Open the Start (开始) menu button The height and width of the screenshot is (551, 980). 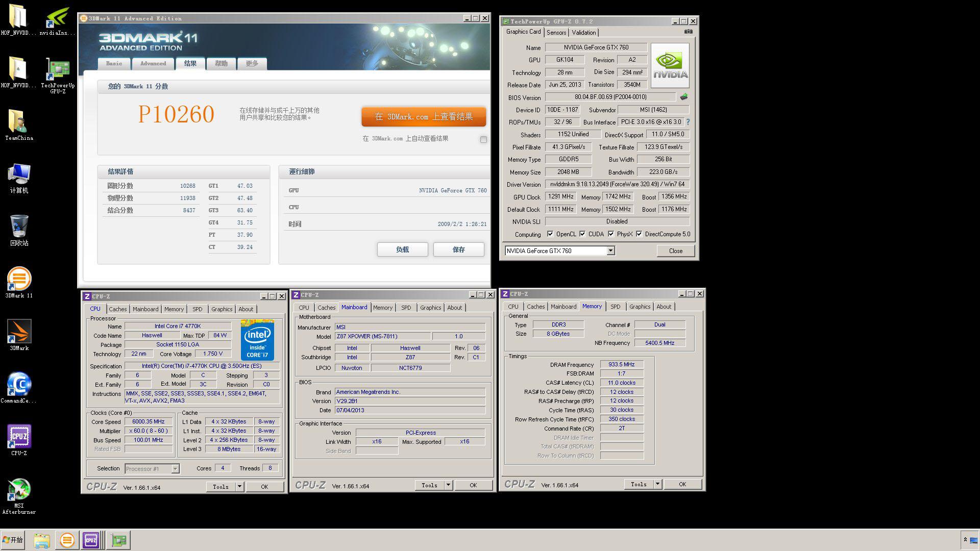point(13,540)
